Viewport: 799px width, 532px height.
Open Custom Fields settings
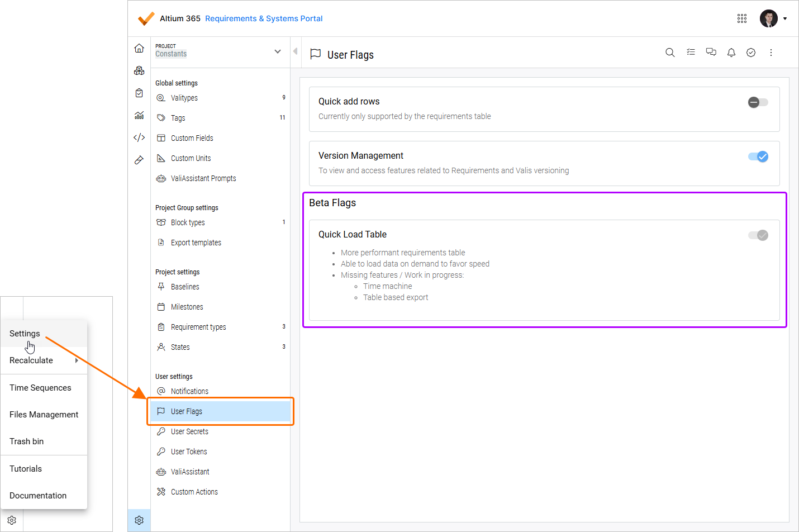click(220, 138)
